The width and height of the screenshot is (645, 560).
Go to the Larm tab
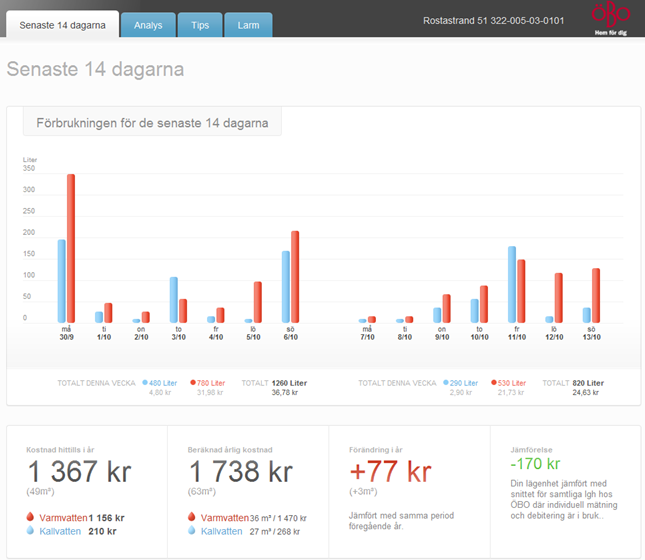tap(248, 24)
